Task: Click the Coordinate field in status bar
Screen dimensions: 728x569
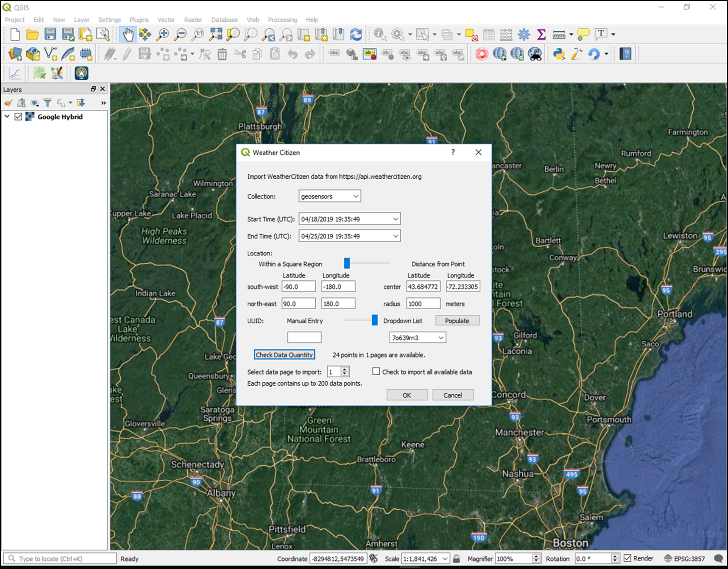Action: pyautogui.click(x=338, y=558)
